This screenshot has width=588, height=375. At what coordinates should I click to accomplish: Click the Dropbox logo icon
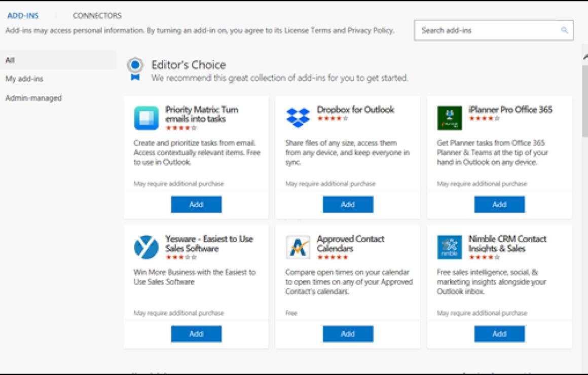[x=298, y=118]
